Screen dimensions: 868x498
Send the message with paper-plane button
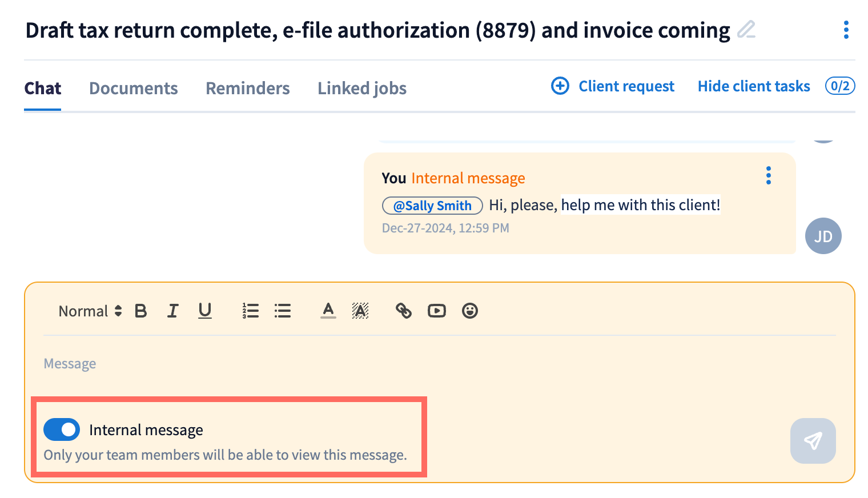pyautogui.click(x=813, y=441)
